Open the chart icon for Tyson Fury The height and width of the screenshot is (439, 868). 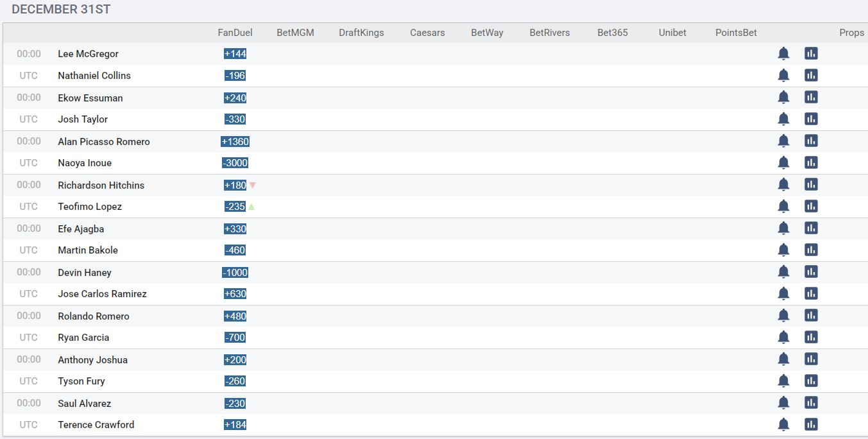pos(811,381)
